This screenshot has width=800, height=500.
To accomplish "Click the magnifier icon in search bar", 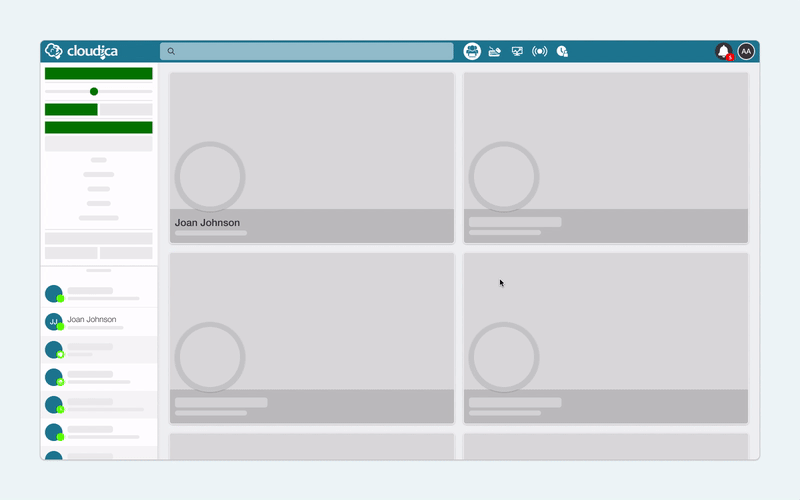I will point(171,52).
